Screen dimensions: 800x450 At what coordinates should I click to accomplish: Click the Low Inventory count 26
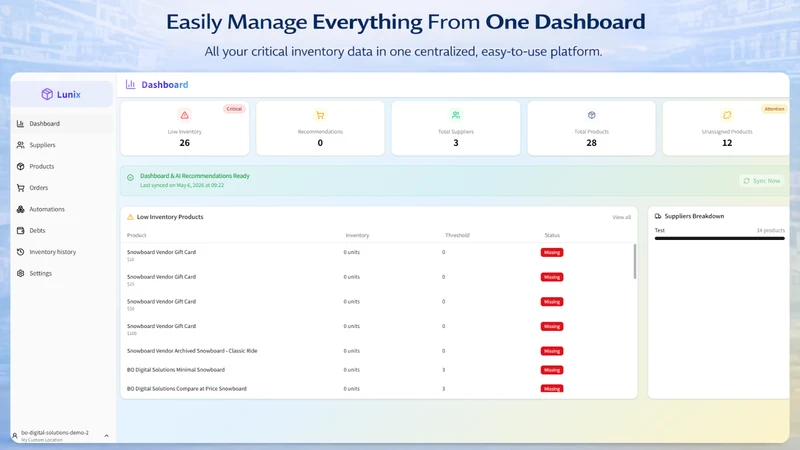click(185, 143)
